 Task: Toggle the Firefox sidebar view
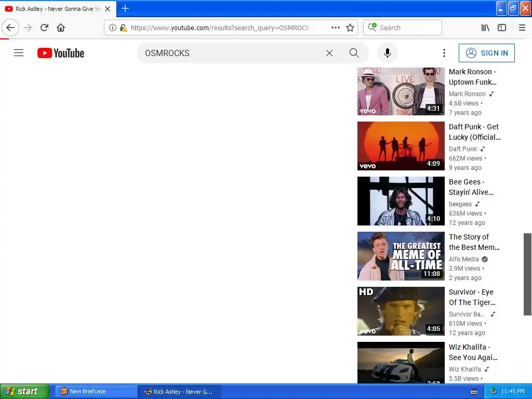coord(502,28)
